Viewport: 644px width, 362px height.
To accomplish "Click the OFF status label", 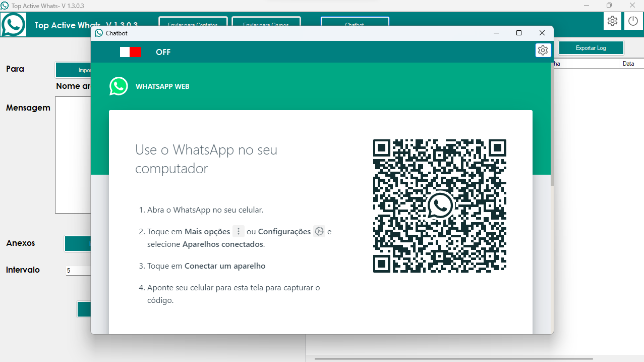I will pos(163,52).
